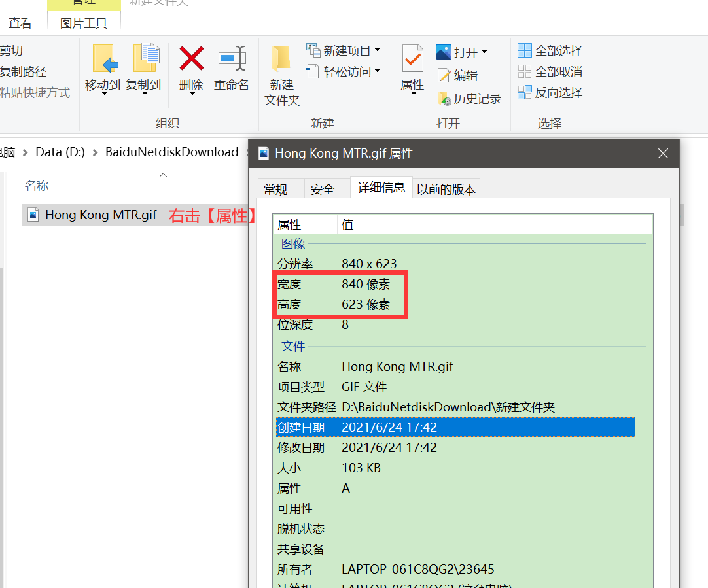
Task: Click the red Delete X icon
Action: (192, 58)
